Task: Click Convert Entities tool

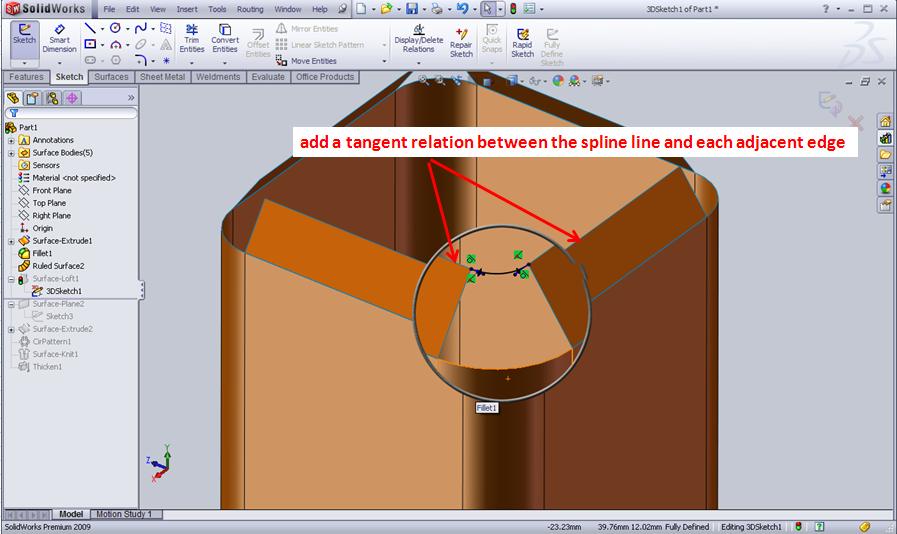Action: tap(225, 38)
